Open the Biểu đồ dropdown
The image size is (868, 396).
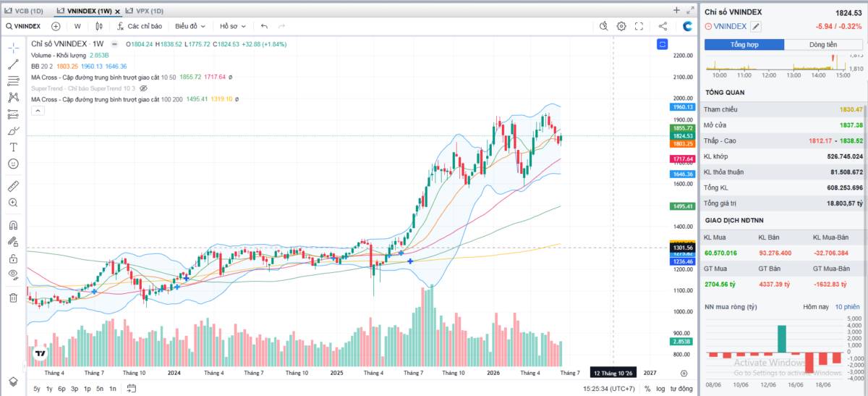click(x=190, y=26)
